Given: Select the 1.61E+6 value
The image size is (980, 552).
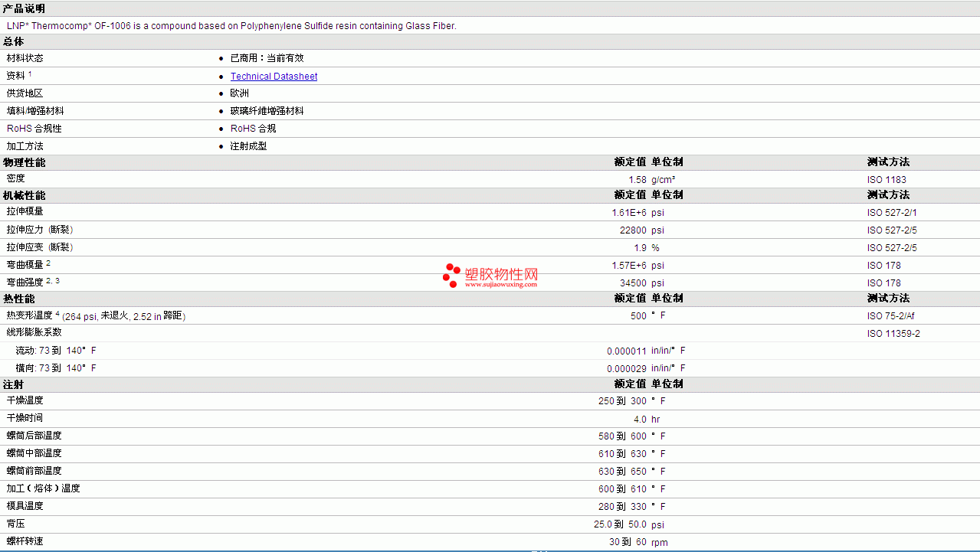Looking at the screenshot, I should click(629, 213).
